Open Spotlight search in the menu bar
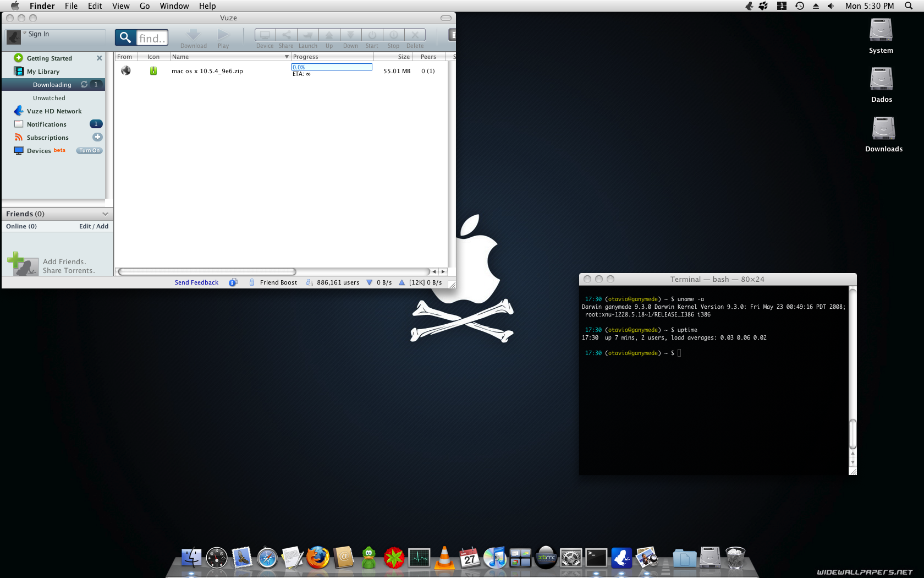The height and width of the screenshot is (578, 924). click(x=909, y=6)
